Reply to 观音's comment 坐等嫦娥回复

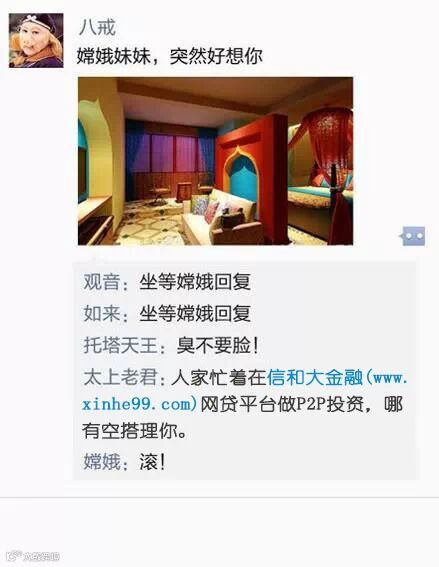tap(195, 282)
